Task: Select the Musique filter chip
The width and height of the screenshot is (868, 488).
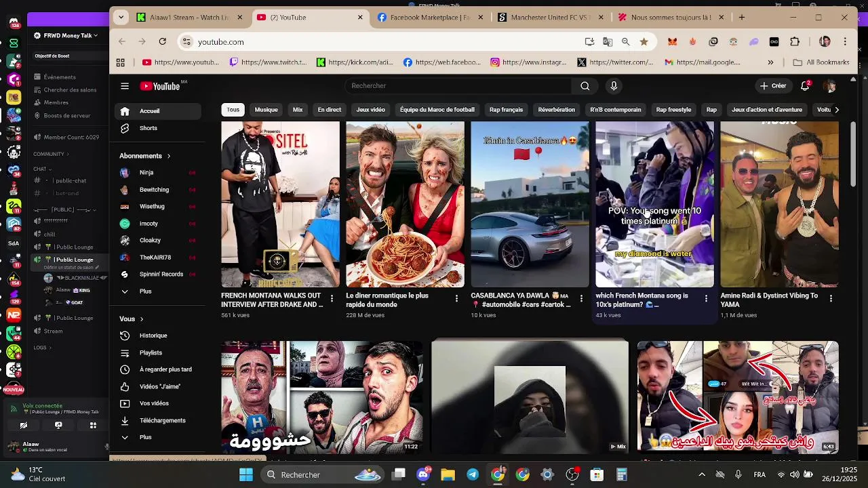Action: coord(266,110)
